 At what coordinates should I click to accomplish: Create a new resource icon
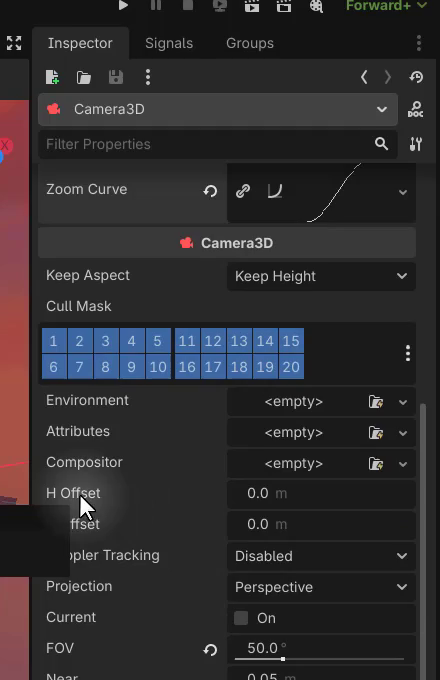pyautogui.click(x=52, y=77)
